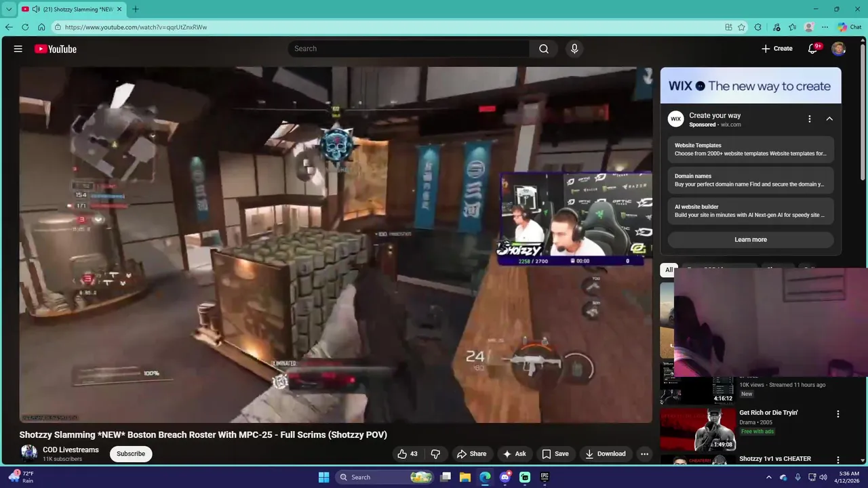Open options for Get Rich or Die Tryin'

837,414
